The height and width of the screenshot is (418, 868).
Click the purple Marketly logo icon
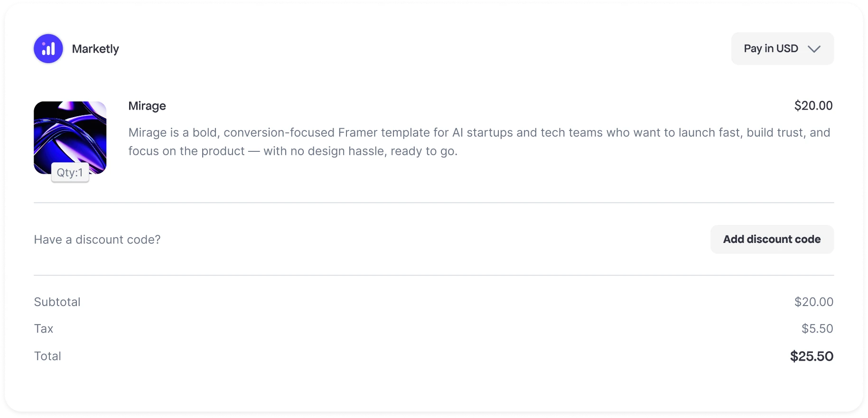click(x=48, y=48)
